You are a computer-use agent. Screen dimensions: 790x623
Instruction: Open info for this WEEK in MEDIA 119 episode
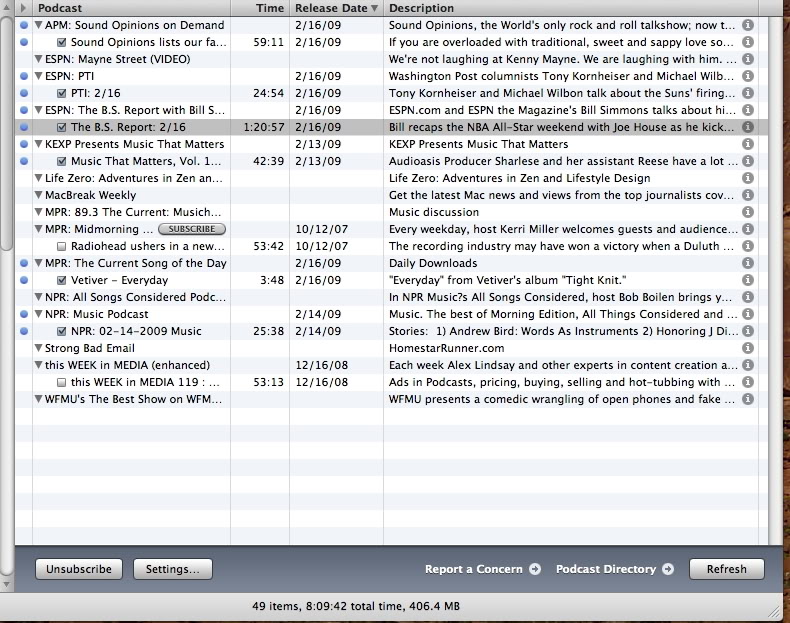pos(748,382)
